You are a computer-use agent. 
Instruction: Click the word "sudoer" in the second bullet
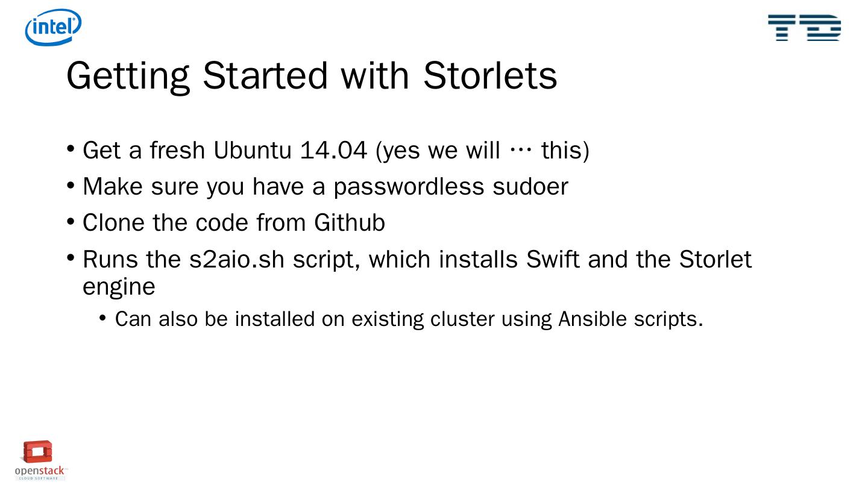(530, 186)
